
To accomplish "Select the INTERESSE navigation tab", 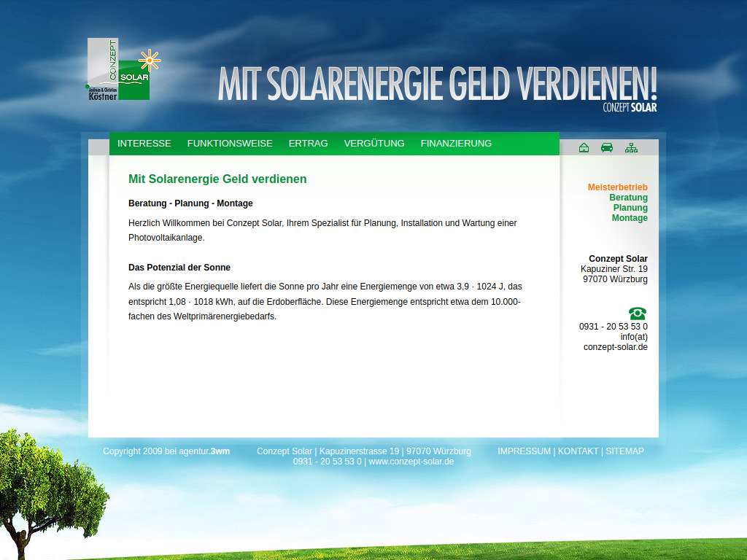I will click(x=144, y=144).
